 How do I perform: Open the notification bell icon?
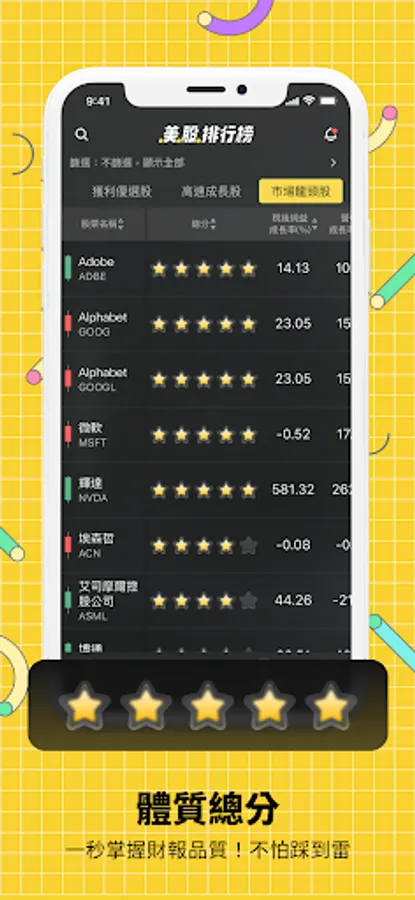[x=331, y=135]
